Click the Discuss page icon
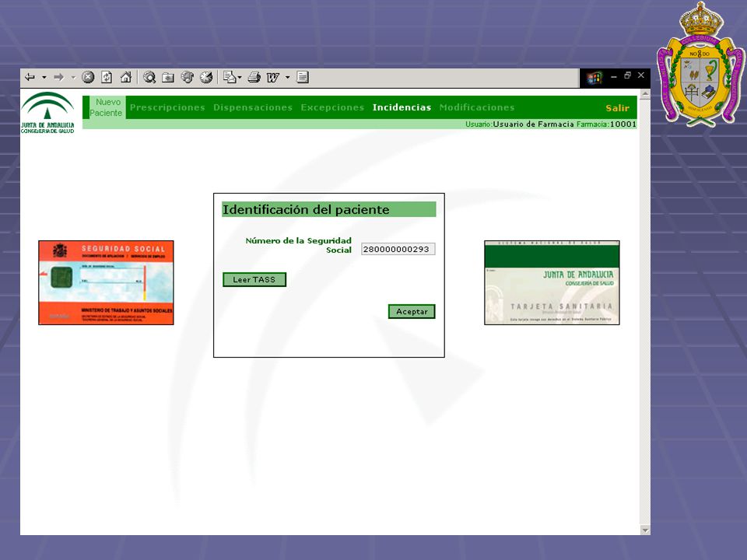Image resolution: width=747 pixels, height=560 pixels. tap(303, 77)
